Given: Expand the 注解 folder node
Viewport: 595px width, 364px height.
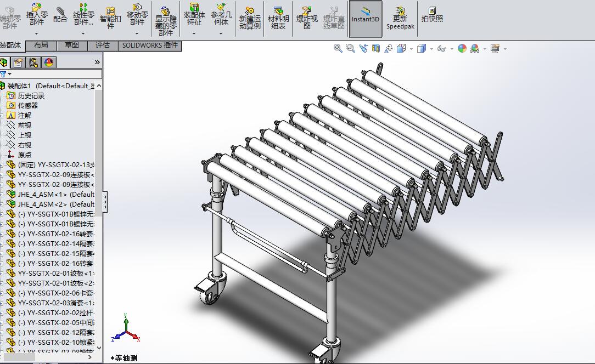Looking at the screenshot, I should (2, 116).
